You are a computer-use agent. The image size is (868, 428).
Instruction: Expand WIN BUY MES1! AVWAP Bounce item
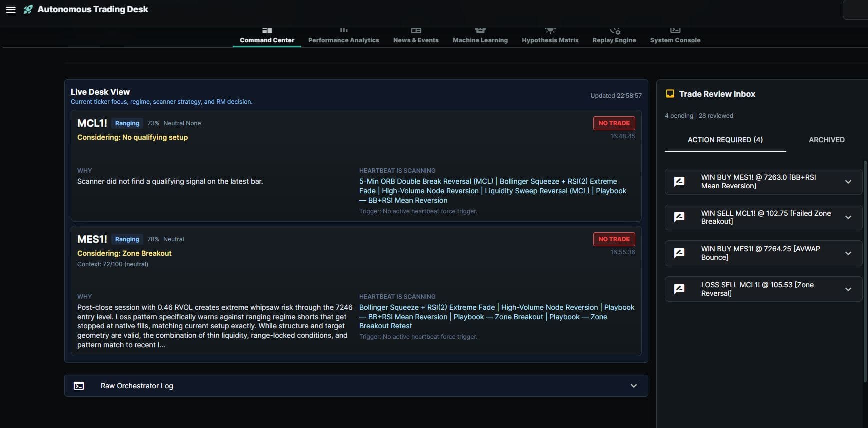[848, 253]
